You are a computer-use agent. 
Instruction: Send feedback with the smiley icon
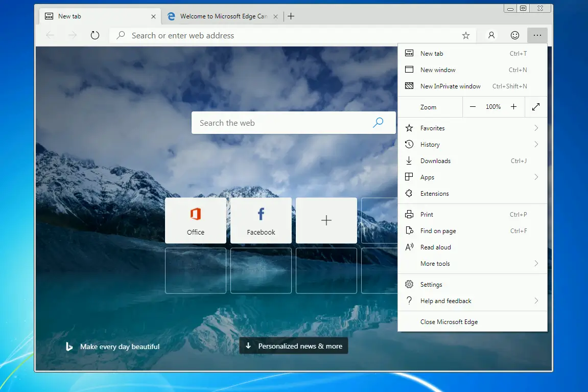(x=515, y=35)
